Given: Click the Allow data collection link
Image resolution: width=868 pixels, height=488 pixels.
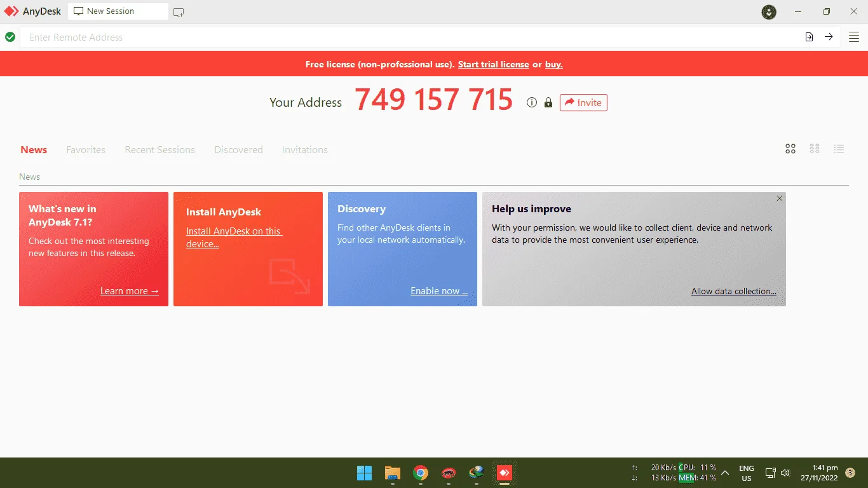Looking at the screenshot, I should tap(734, 291).
